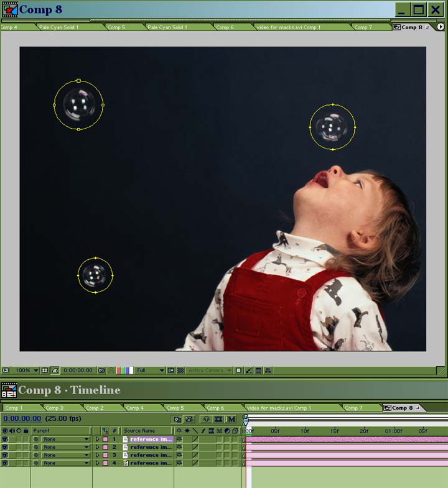Viewport: 448px width, 488px height.
Task: Expand layer 2 properties triangle
Action: [98, 447]
